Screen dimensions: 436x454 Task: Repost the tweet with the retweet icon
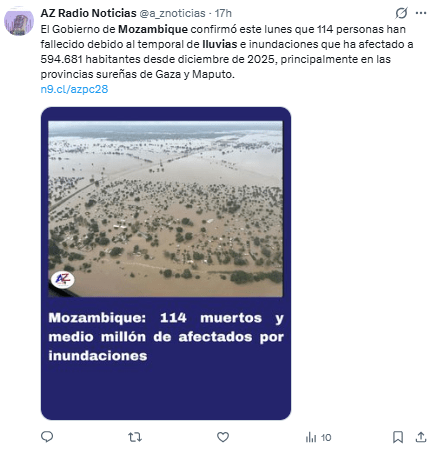pyautogui.click(x=135, y=437)
